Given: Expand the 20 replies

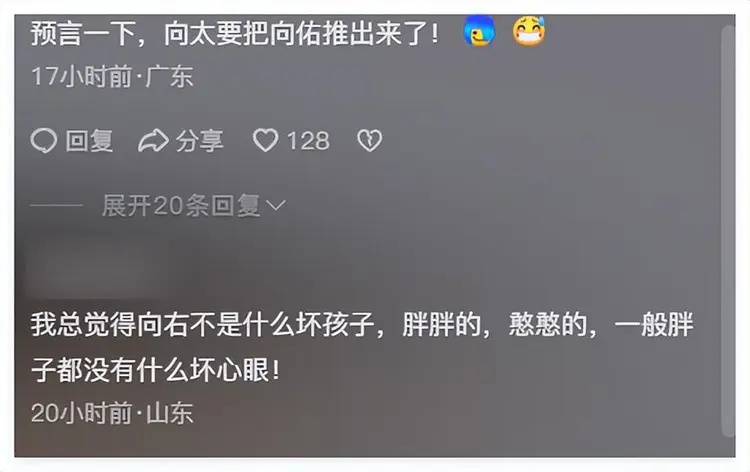Looking at the screenshot, I should (x=194, y=206).
